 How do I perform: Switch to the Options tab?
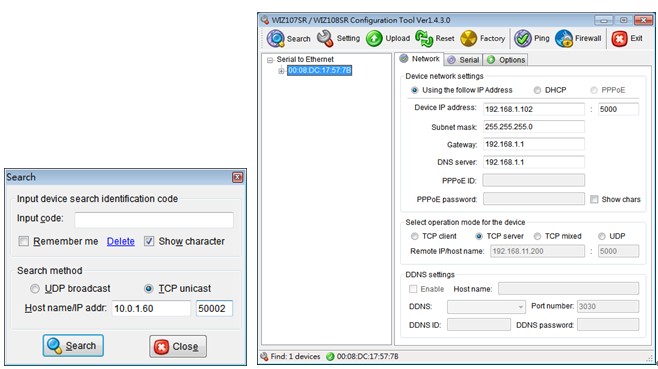click(506, 60)
